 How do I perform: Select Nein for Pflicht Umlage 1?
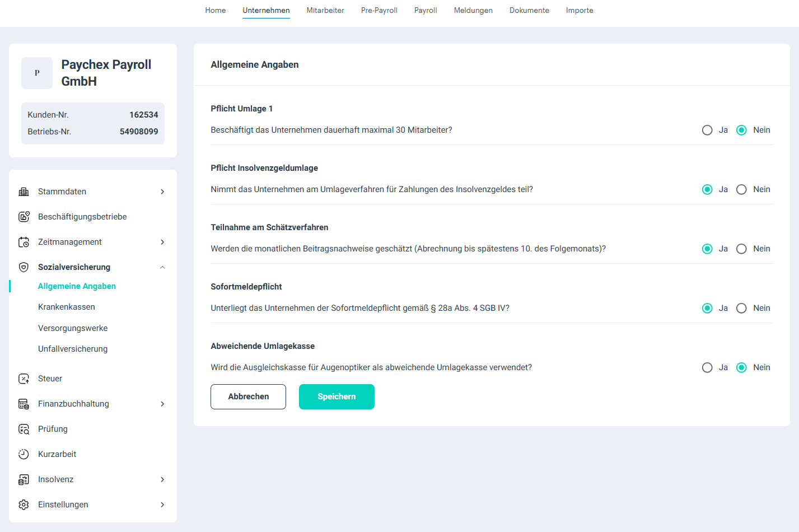pyautogui.click(x=741, y=130)
